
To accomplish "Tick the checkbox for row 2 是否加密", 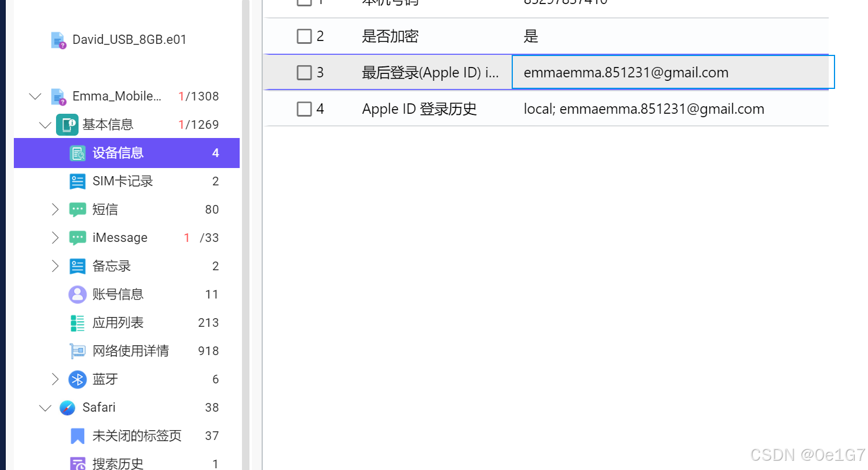I will tap(304, 36).
